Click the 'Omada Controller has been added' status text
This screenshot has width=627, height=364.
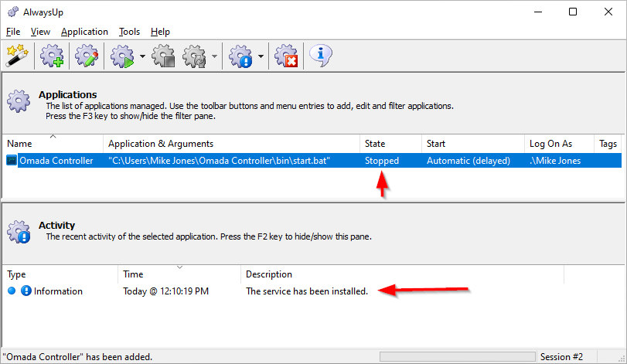point(77,356)
